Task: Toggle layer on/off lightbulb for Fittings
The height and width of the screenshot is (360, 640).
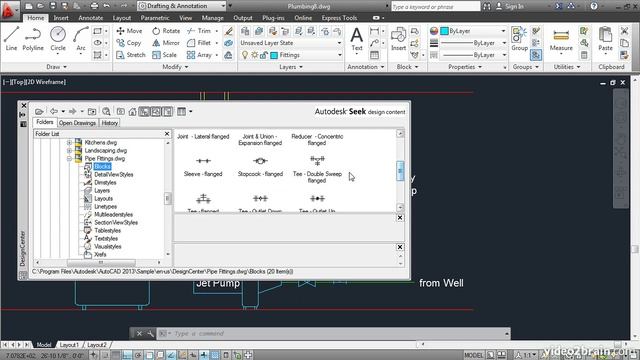Action: point(244,55)
